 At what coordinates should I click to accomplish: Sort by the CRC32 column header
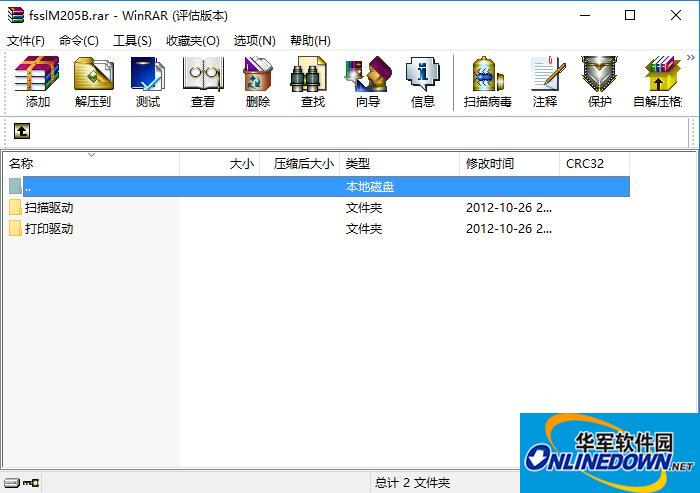click(595, 164)
